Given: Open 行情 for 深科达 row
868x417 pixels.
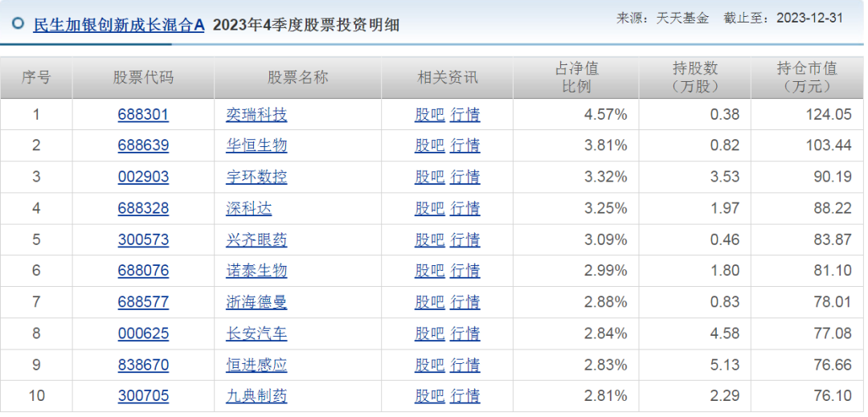Looking at the screenshot, I should pyautogui.click(x=465, y=209).
